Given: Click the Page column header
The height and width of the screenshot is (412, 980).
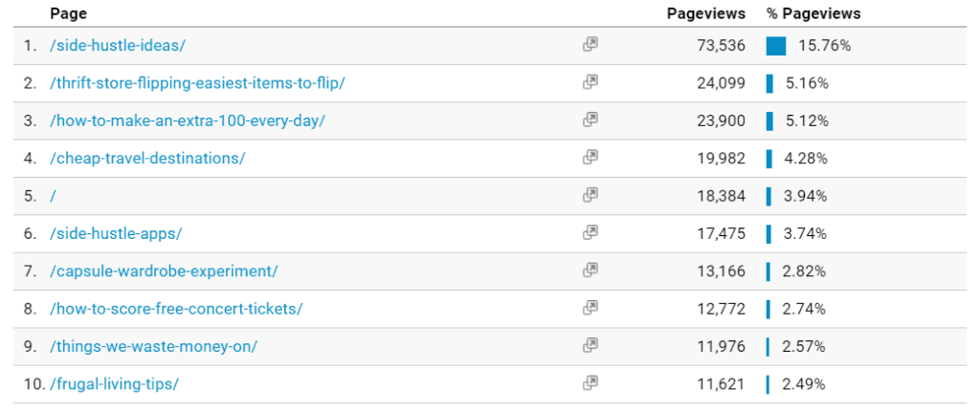Looking at the screenshot, I should 68,13.
